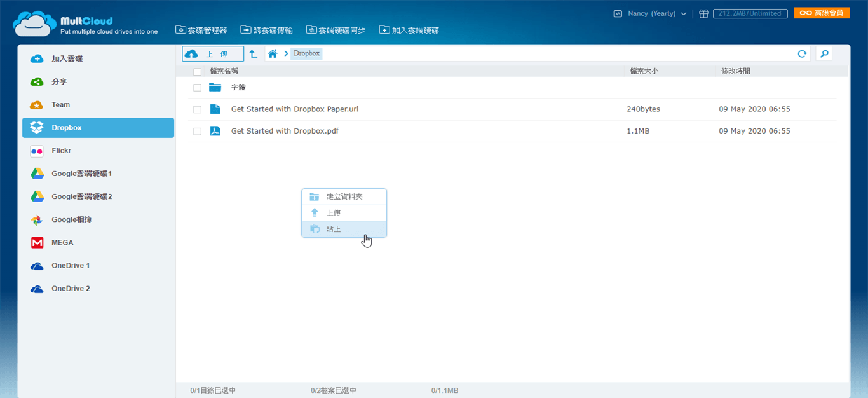This screenshot has height=398, width=868.
Task: Click the 240bytes size value
Action: pos(643,109)
